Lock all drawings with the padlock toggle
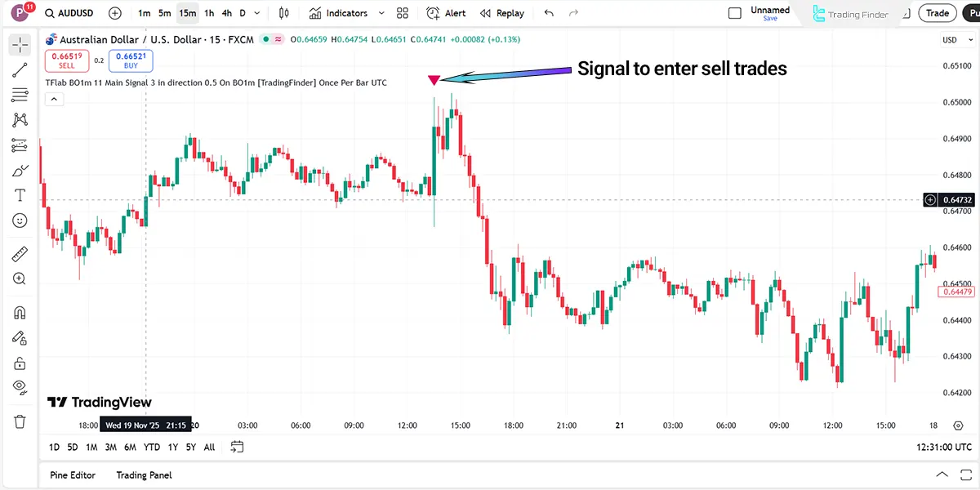This screenshot has height=490, width=980. pyautogui.click(x=20, y=363)
